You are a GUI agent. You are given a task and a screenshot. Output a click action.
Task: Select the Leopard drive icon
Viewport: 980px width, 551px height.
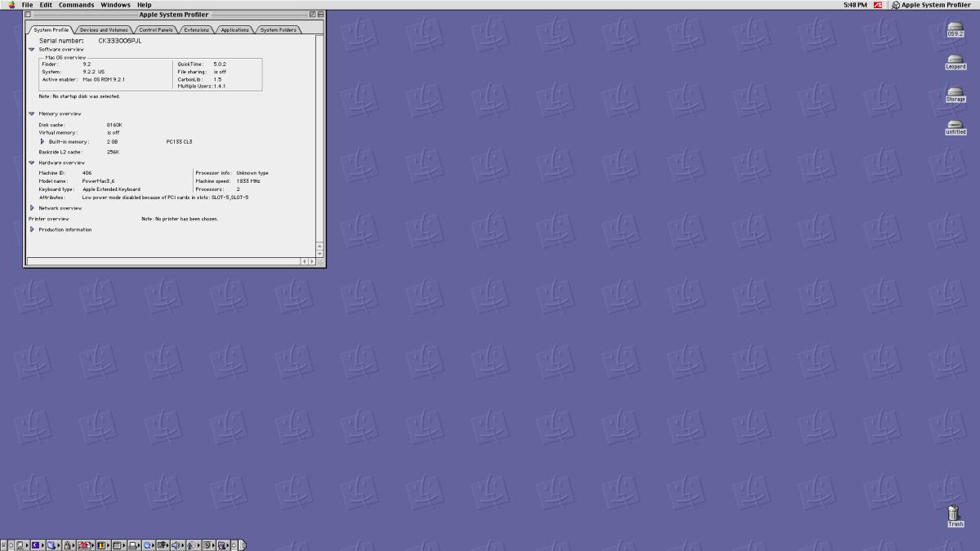click(x=955, y=60)
